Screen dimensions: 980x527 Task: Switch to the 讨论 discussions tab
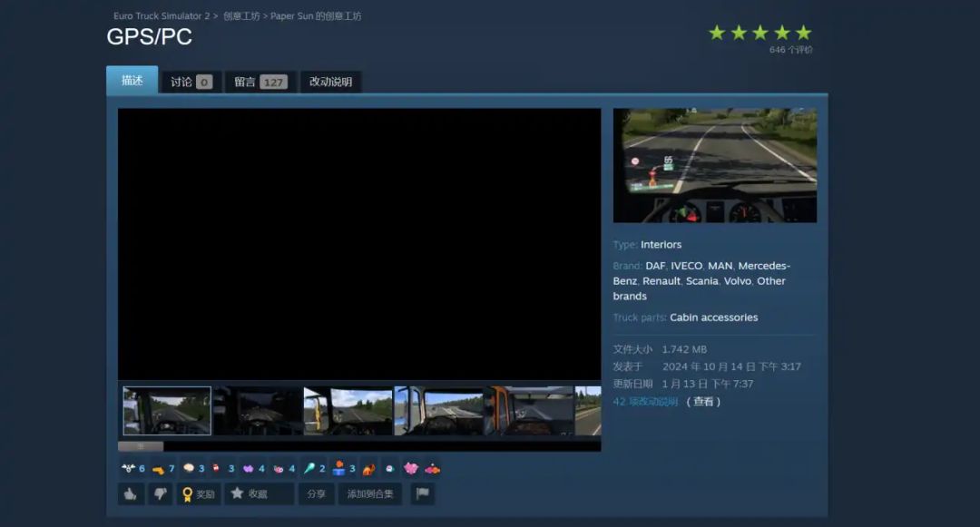click(x=191, y=82)
